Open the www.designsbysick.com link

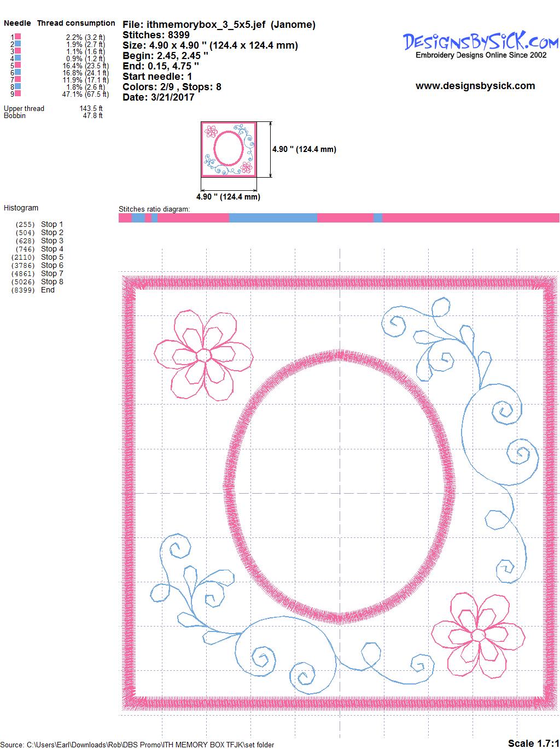coord(475,86)
